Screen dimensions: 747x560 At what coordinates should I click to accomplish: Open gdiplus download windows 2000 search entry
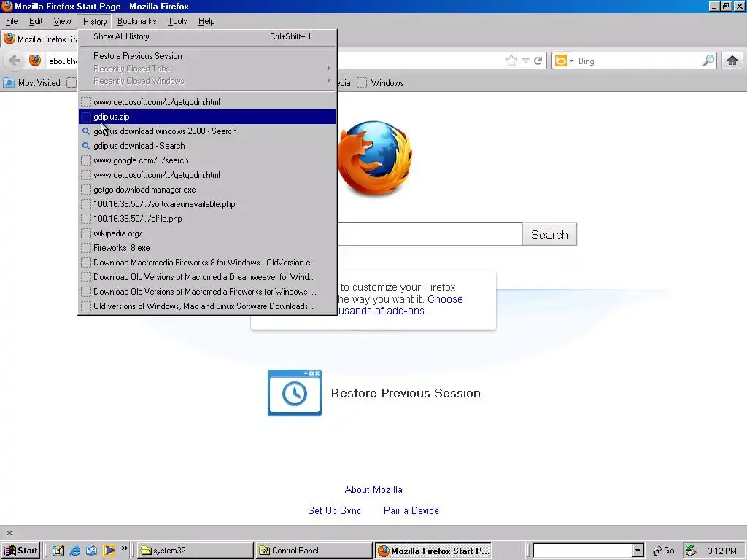point(207,131)
